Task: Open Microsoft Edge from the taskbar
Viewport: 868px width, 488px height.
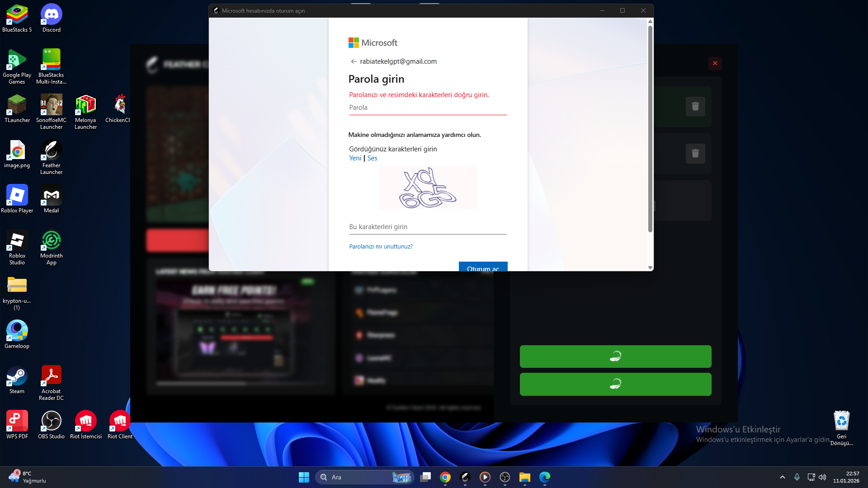Action: click(545, 477)
